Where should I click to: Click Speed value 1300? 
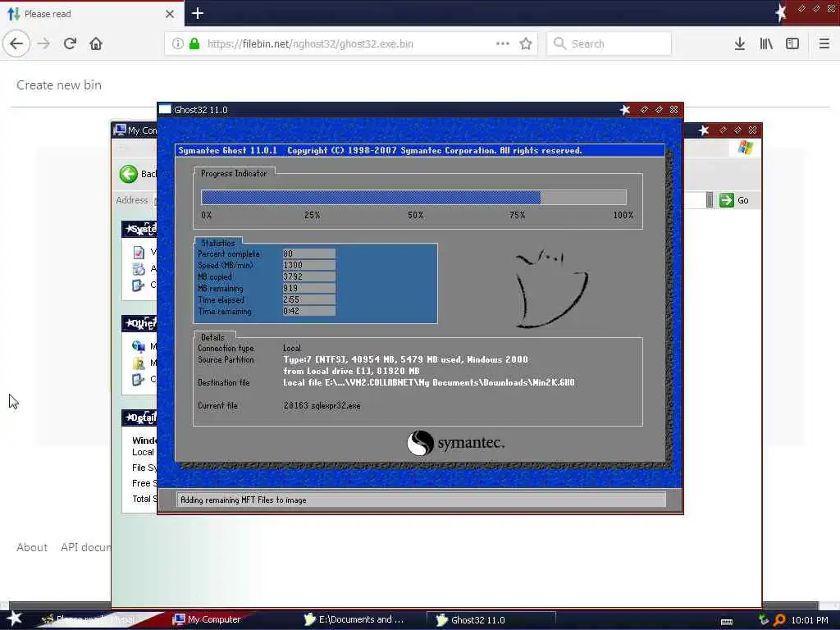point(308,265)
